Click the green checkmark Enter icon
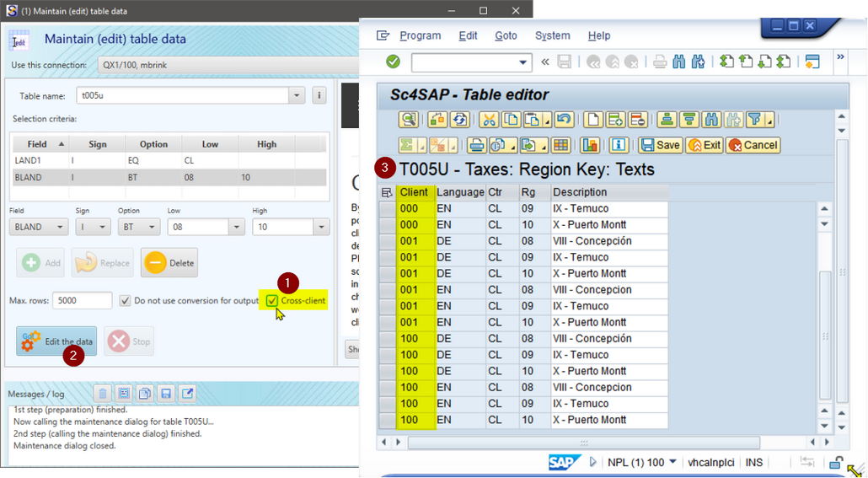Image resolution: width=868 pixels, height=478 pixels. (393, 62)
